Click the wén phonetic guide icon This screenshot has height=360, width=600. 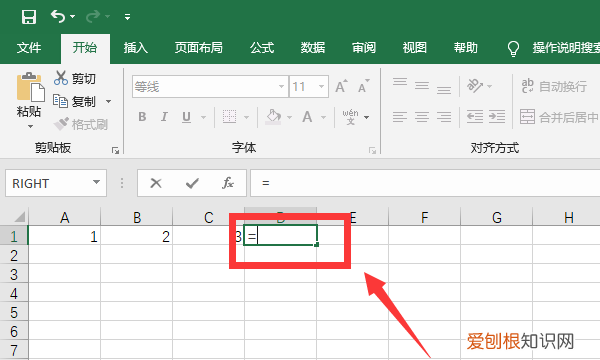click(351, 117)
